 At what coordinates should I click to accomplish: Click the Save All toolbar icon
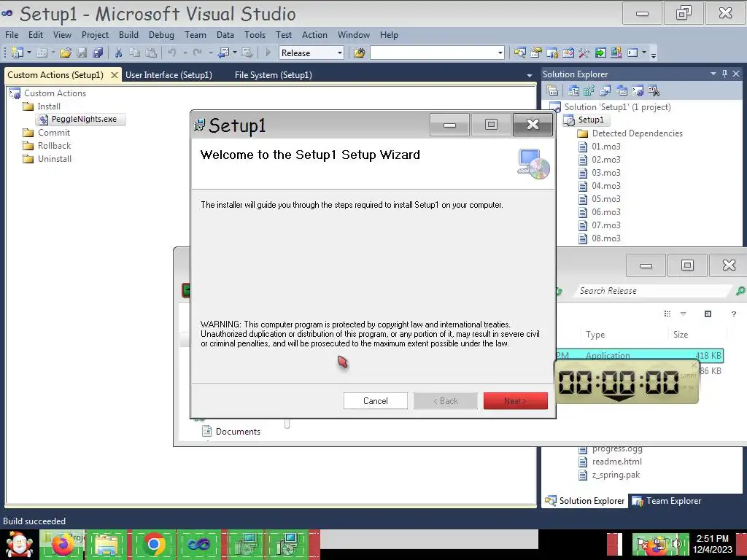point(98,52)
